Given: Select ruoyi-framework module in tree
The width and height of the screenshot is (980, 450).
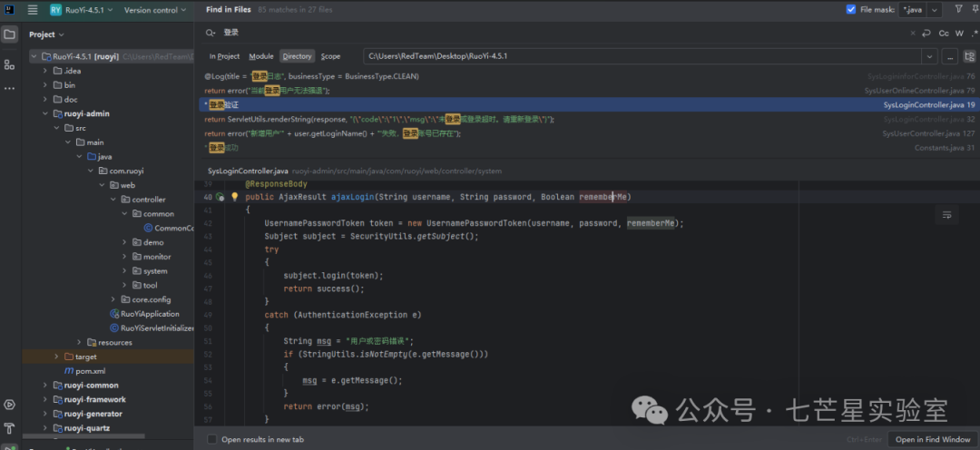Looking at the screenshot, I should click(89, 399).
